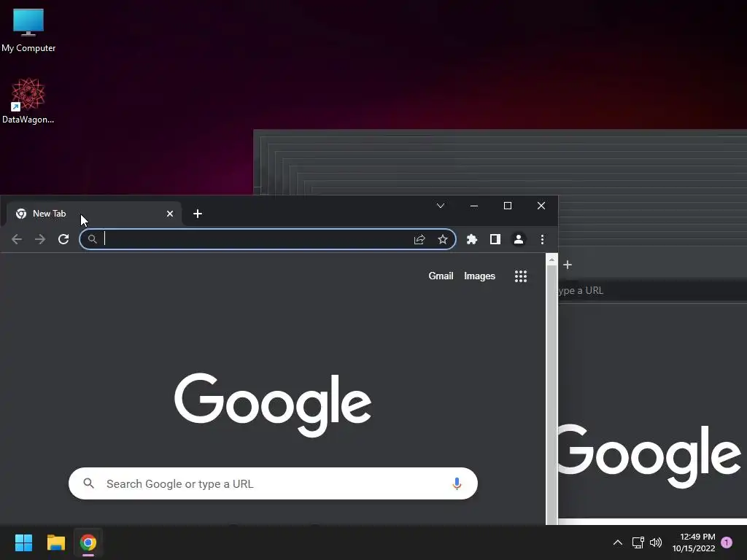Viewport: 747px width, 560px height.
Task: Go forward with the forward arrow
Action: click(x=40, y=239)
